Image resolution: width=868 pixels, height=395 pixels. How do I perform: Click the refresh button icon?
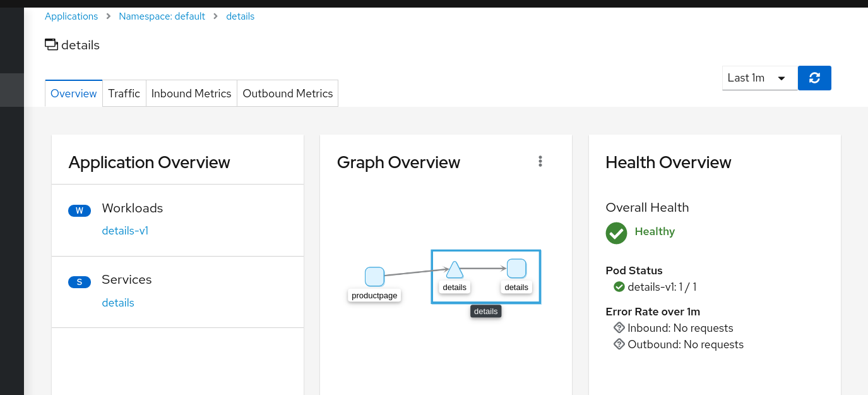point(814,78)
